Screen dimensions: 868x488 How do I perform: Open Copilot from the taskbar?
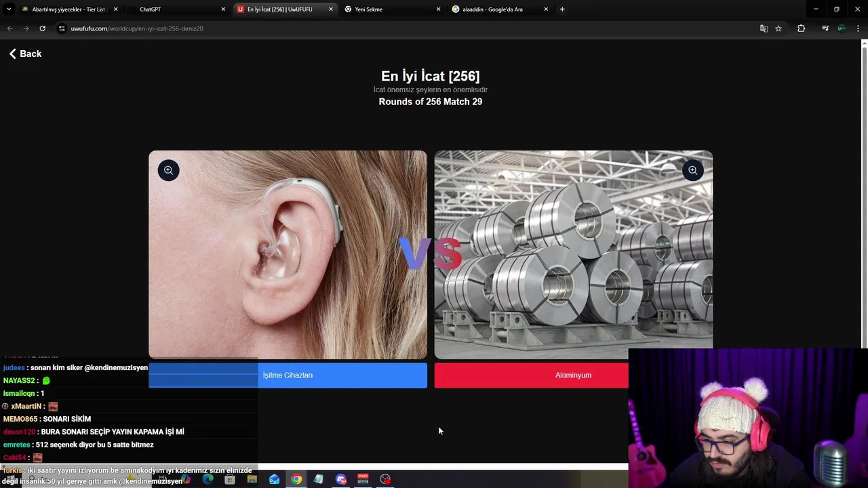point(186,479)
